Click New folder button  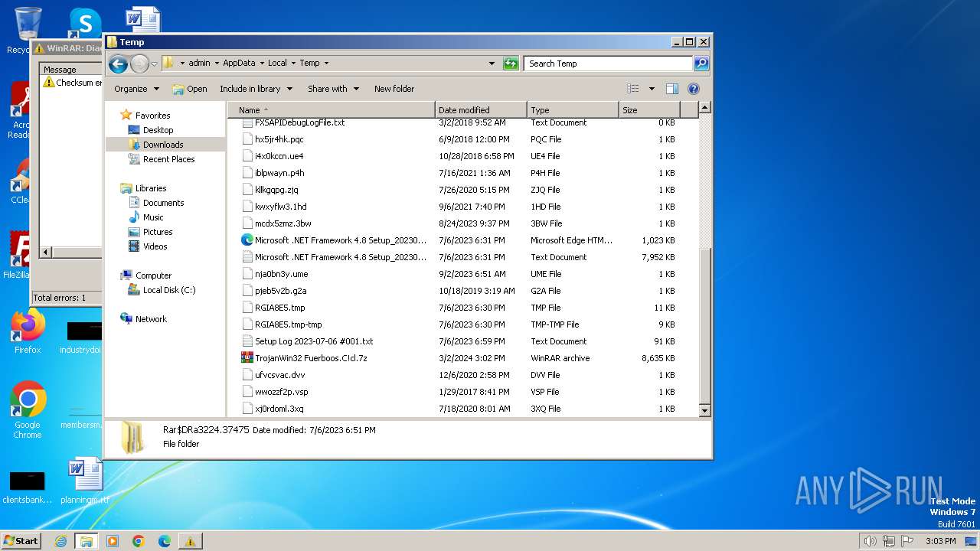click(x=394, y=89)
